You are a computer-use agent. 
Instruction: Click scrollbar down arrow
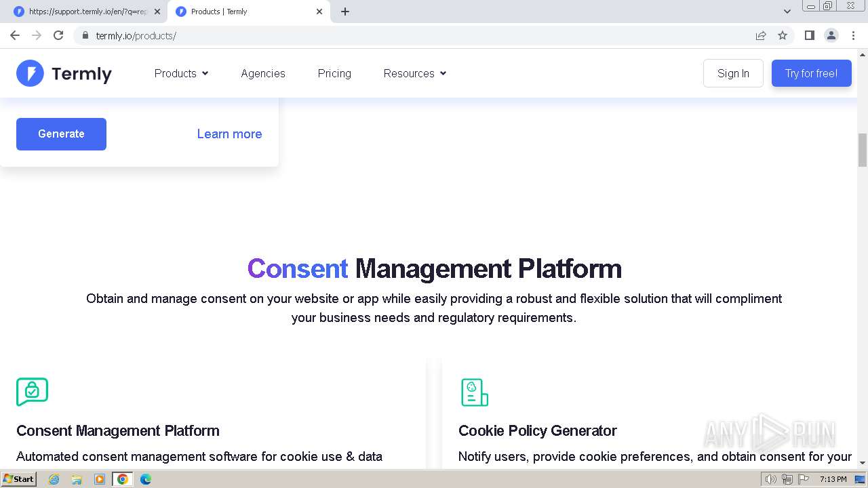pyautogui.click(x=863, y=463)
